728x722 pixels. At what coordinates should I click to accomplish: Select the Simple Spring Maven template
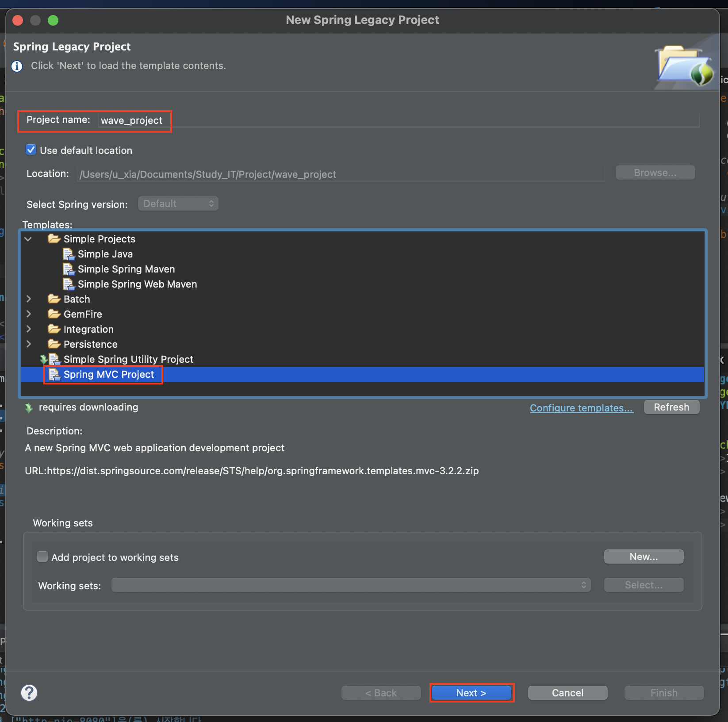(x=362, y=269)
